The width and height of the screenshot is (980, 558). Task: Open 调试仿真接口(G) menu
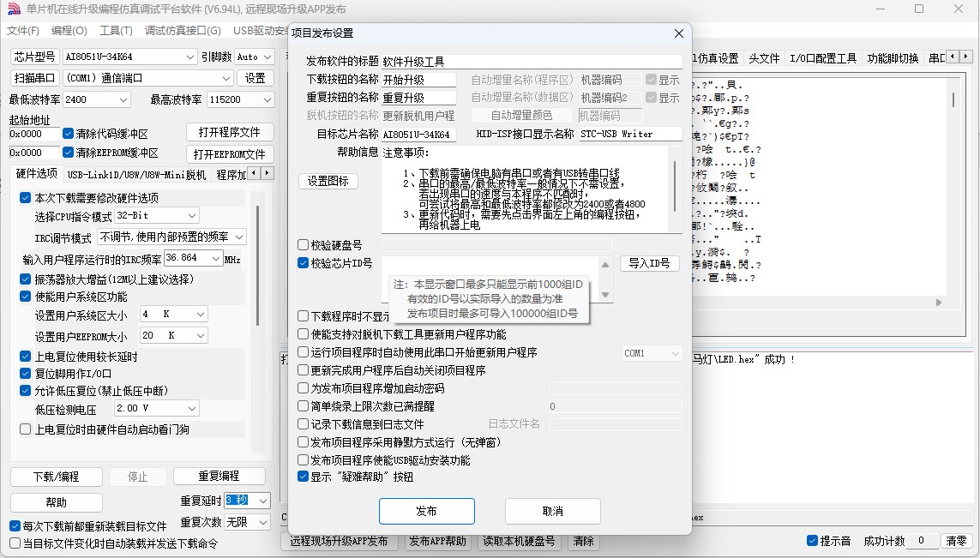(x=183, y=31)
